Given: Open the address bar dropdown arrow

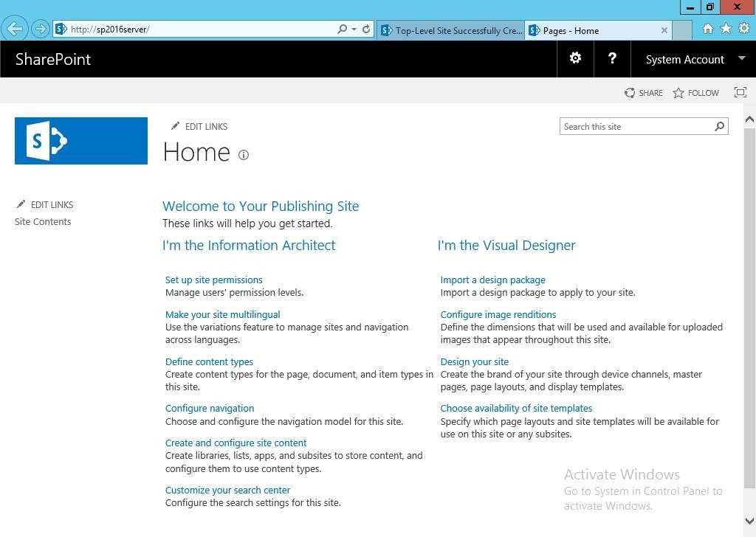Looking at the screenshot, I should 354,30.
